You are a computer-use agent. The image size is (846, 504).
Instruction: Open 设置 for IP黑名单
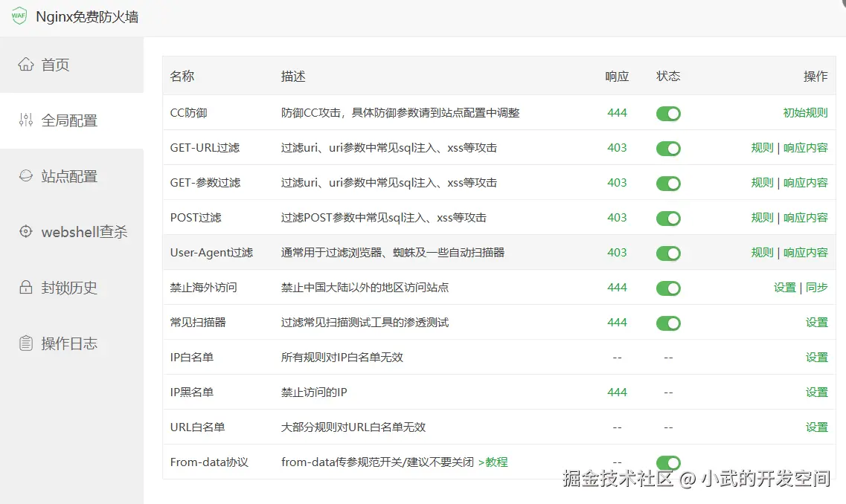(x=816, y=392)
